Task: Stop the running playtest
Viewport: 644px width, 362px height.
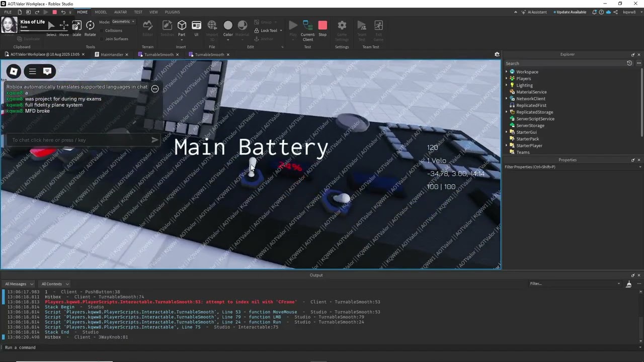Action: 323,28
